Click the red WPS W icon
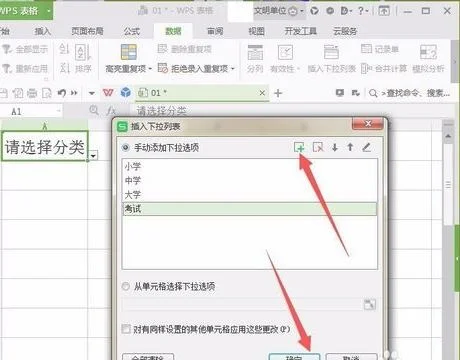Screen dimensions: 460x360 point(108,92)
